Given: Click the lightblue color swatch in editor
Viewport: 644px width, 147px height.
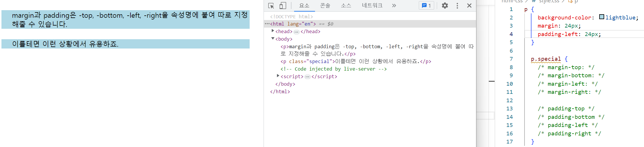Looking at the screenshot, I should click(602, 17).
